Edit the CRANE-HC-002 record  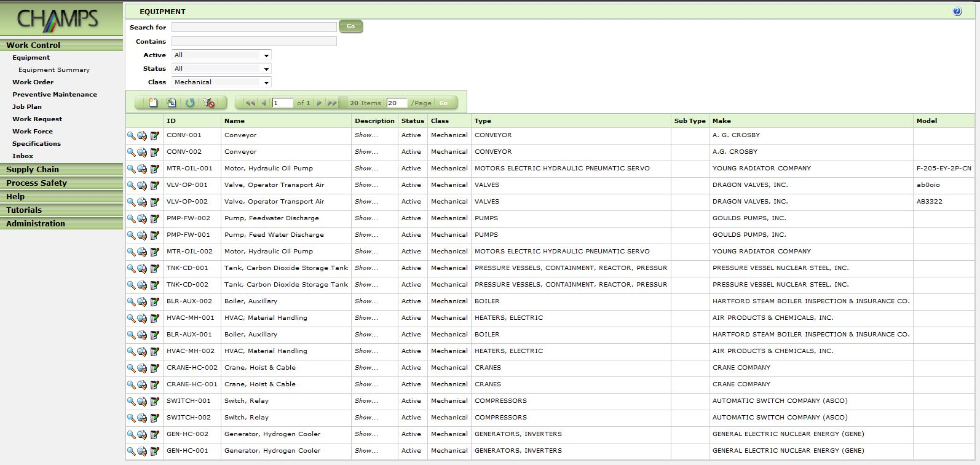tap(154, 368)
